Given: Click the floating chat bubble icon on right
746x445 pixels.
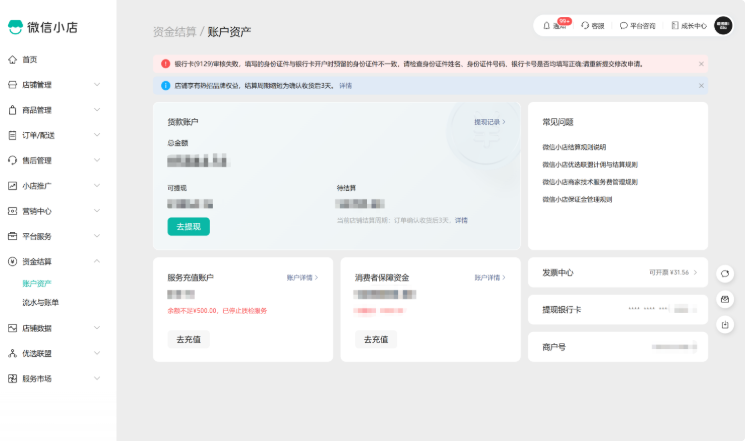Looking at the screenshot, I should (725, 273).
